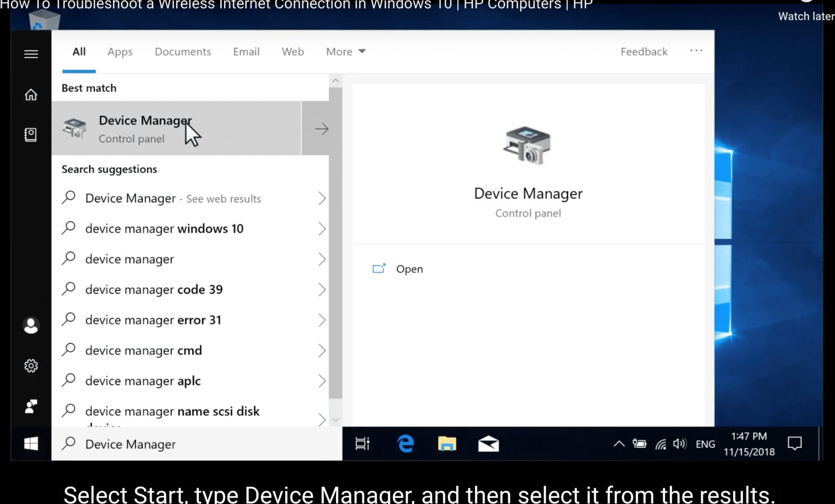Select the All tab
835x504 pixels.
(x=79, y=52)
